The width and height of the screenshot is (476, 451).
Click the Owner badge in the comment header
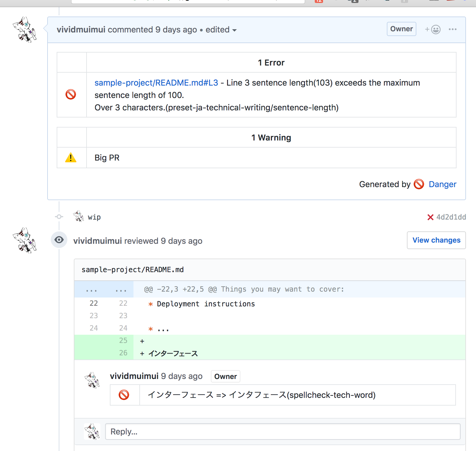tap(402, 29)
